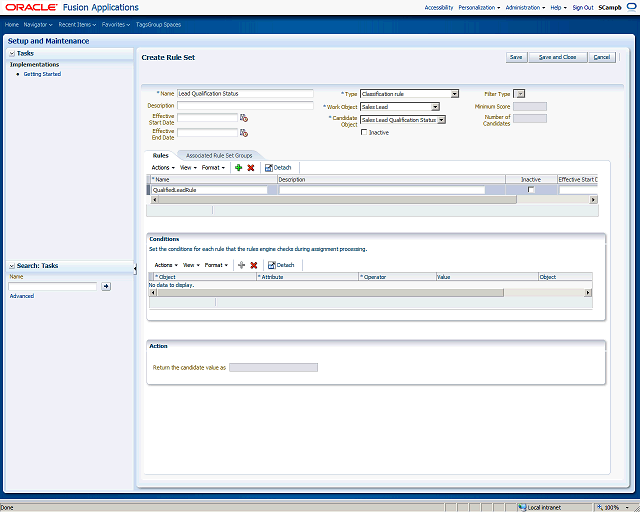Click Save and Close
The height and width of the screenshot is (512, 640).
point(558,57)
